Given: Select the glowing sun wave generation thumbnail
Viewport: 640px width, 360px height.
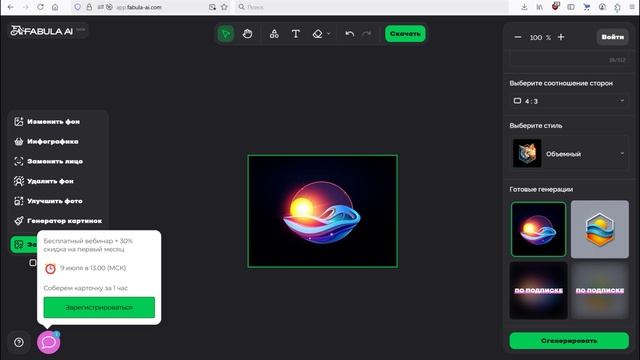Looking at the screenshot, I should (x=538, y=229).
